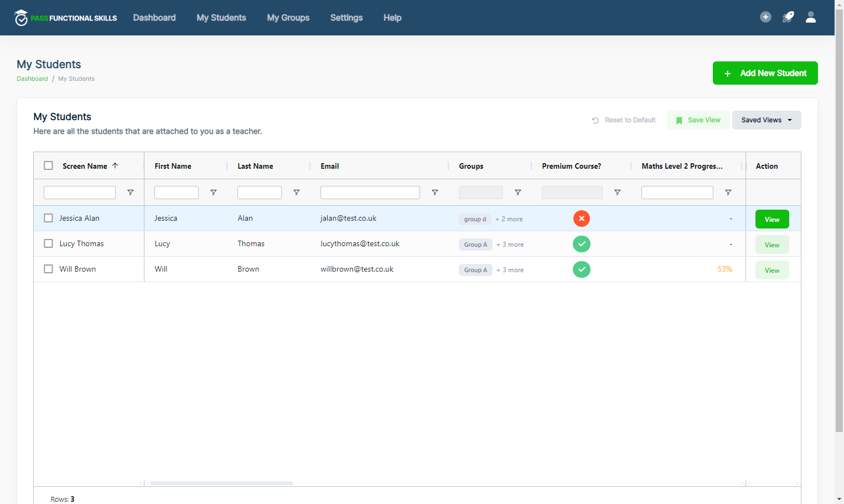Image resolution: width=844 pixels, height=504 pixels.
Task: Expand the Saved Views dropdown
Action: tap(767, 120)
